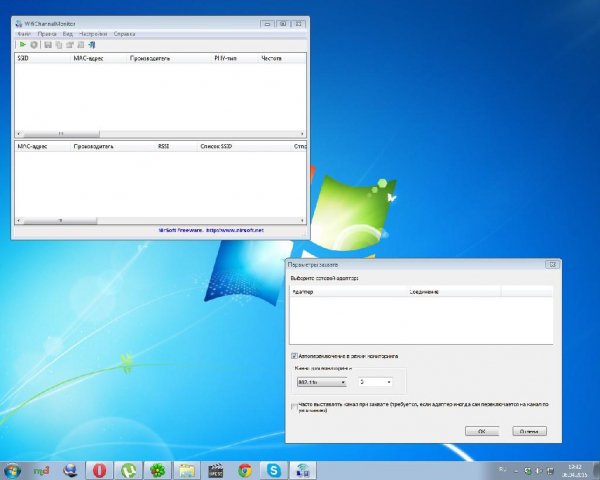Open the Файл menu
Screen dimensions: 600x480
pyautogui.click(x=24, y=34)
